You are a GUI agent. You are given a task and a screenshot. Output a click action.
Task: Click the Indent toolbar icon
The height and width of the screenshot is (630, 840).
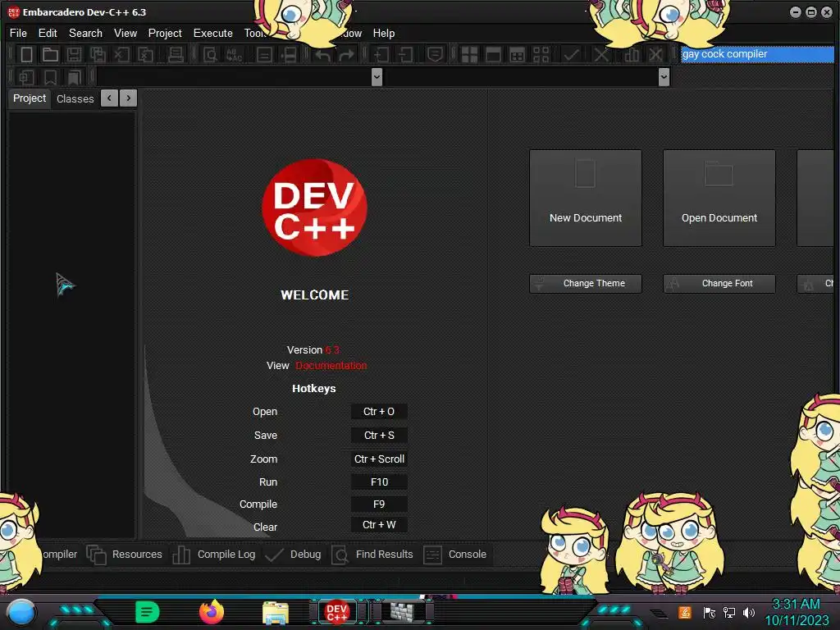tap(381, 55)
